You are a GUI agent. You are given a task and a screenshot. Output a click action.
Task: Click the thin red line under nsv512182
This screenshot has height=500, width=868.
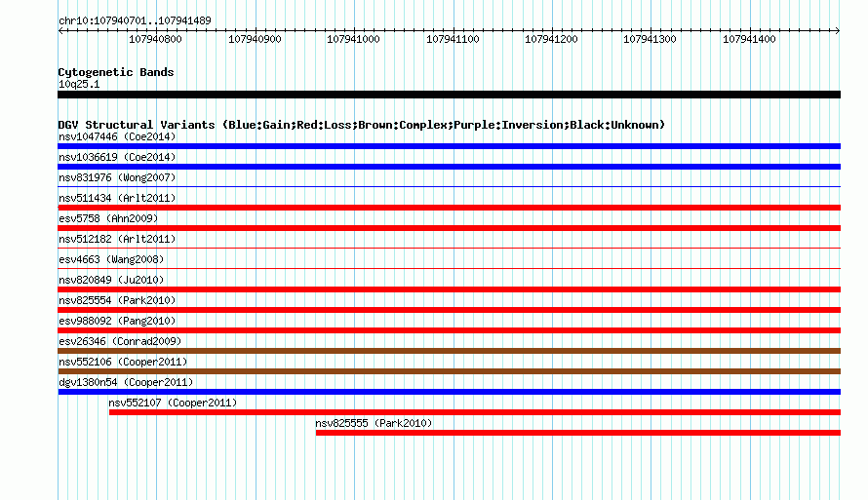click(x=449, y=249)
